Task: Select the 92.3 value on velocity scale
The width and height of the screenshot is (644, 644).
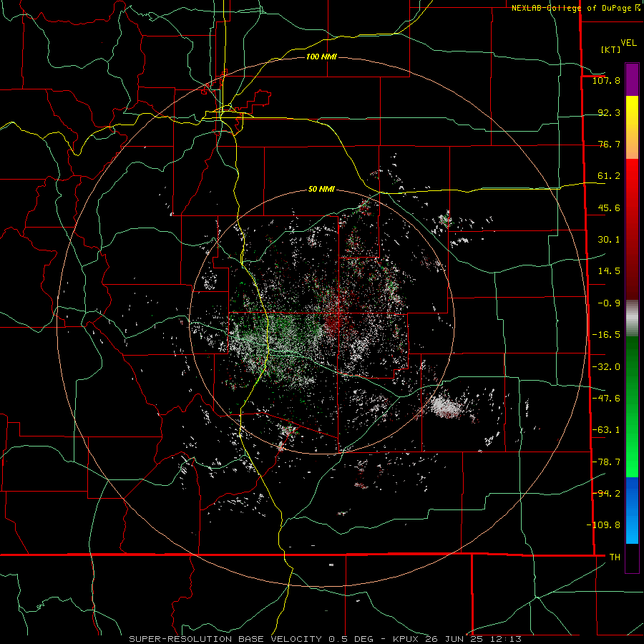Action: point(609,112)
